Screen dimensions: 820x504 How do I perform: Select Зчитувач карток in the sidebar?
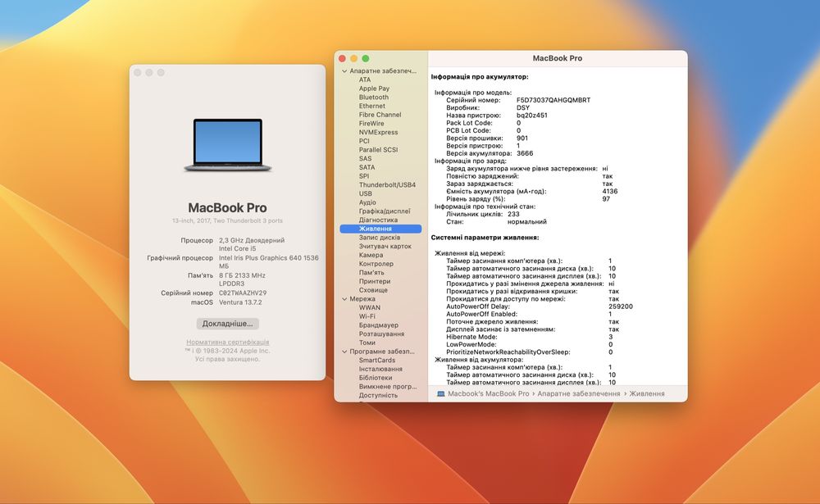[385, 246]
